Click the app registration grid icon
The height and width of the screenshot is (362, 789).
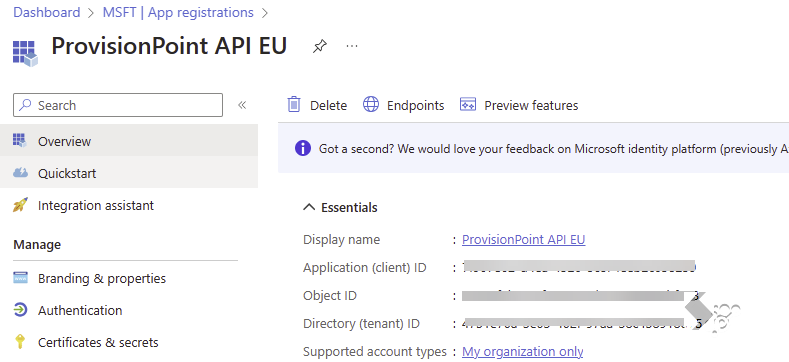25,53
